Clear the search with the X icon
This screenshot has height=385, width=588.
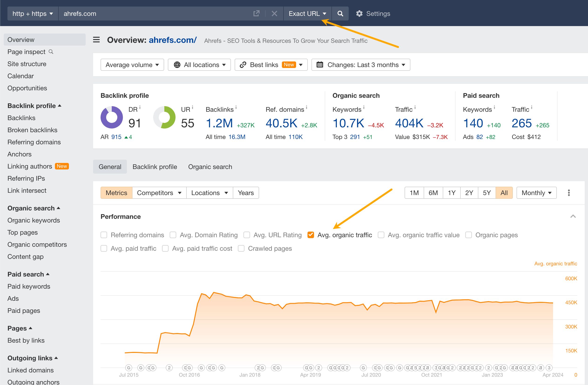274,14
